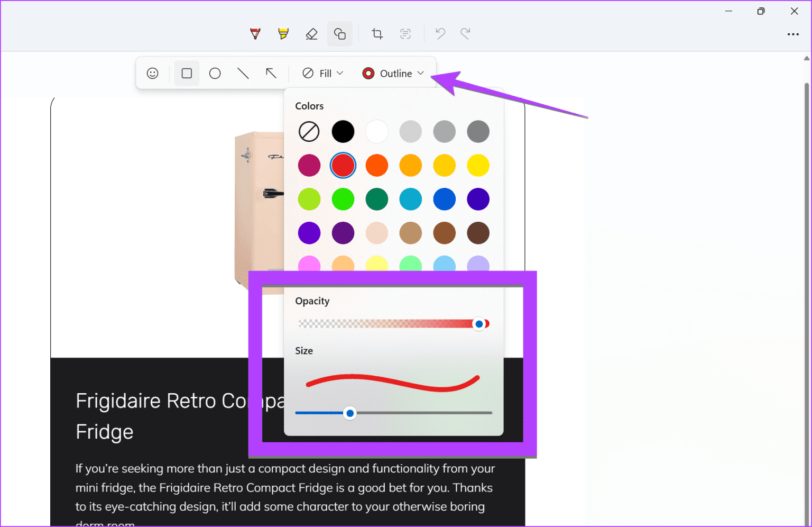Viewport: 812px width, 527px height.
Task: Pick the light gray swatch
Action: 411,132
